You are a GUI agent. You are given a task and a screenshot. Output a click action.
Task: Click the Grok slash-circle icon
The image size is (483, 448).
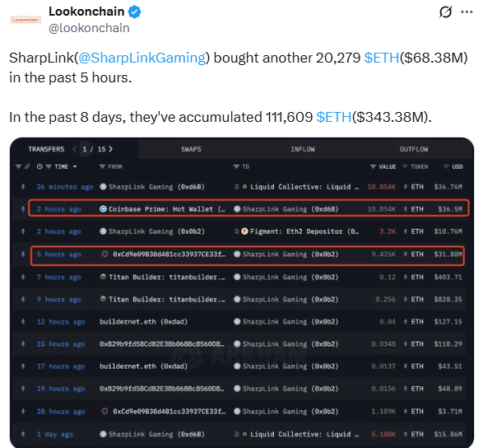(x=445, y=12)
